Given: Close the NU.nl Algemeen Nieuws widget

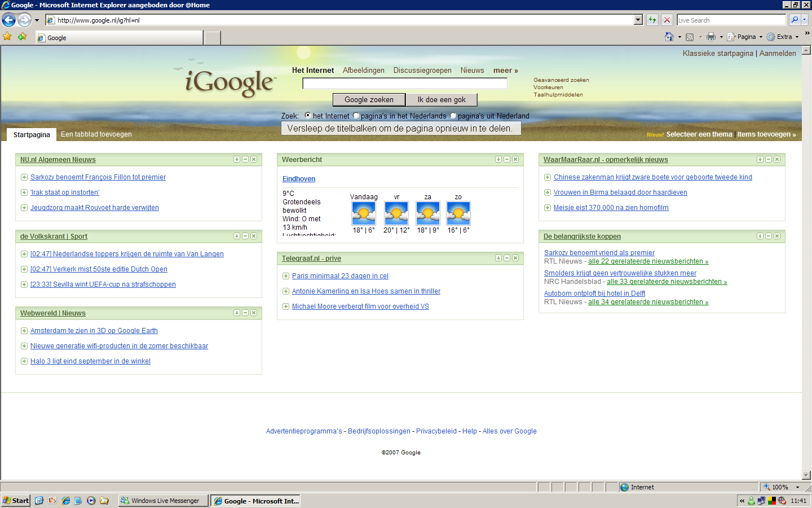Looking at the screenshot, I should [254, 159].
